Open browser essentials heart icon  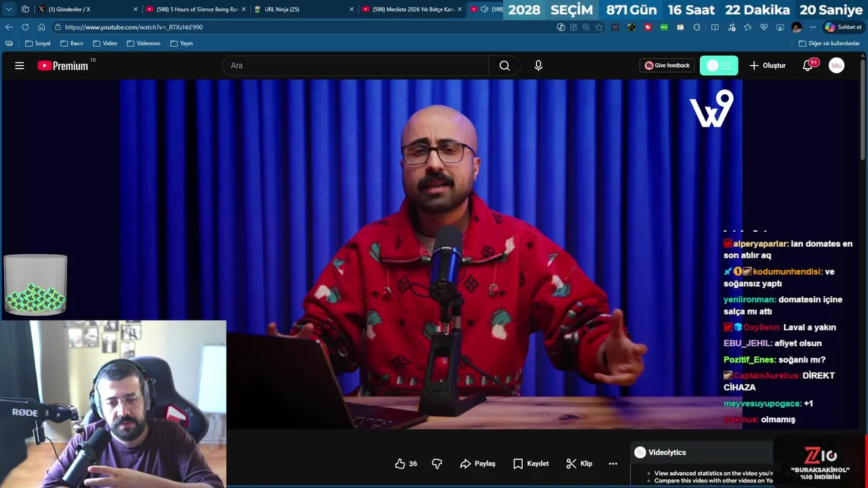click(x=764, y=27)
